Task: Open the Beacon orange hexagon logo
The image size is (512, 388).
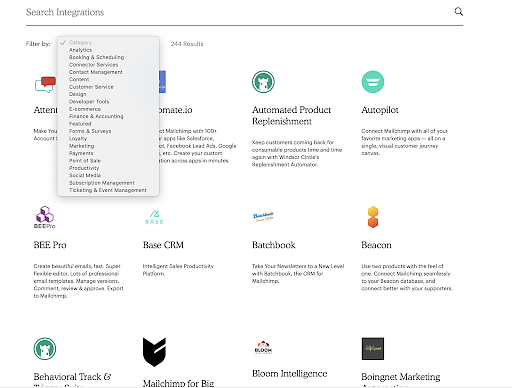Action: (x=373, y=217)
